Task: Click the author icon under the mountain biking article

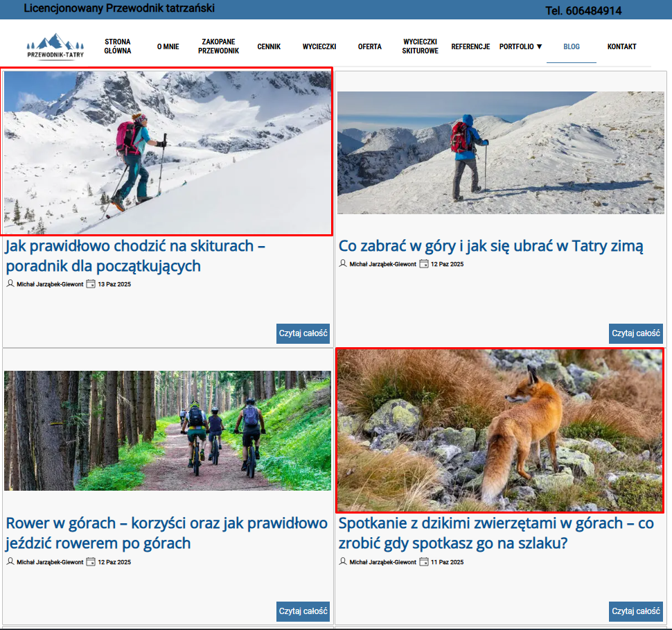Action: (10, 561)
